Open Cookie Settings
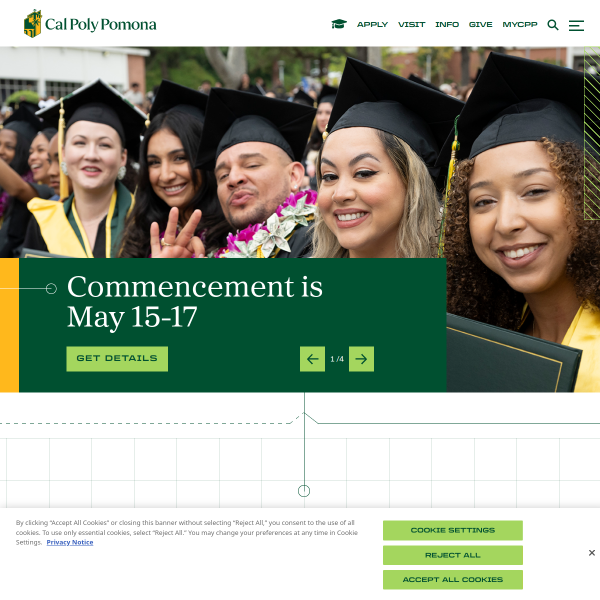Screen dimensions: 600x600 [453, 530]
